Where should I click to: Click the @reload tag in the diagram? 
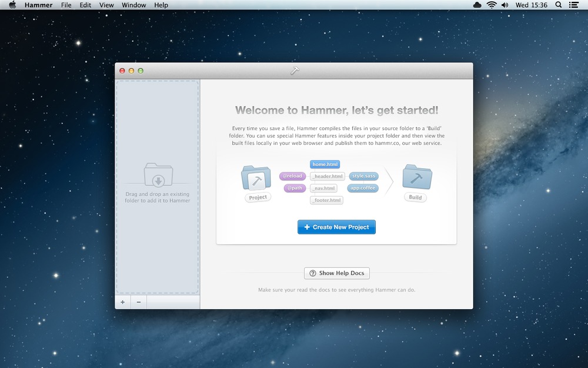point(292,176)
